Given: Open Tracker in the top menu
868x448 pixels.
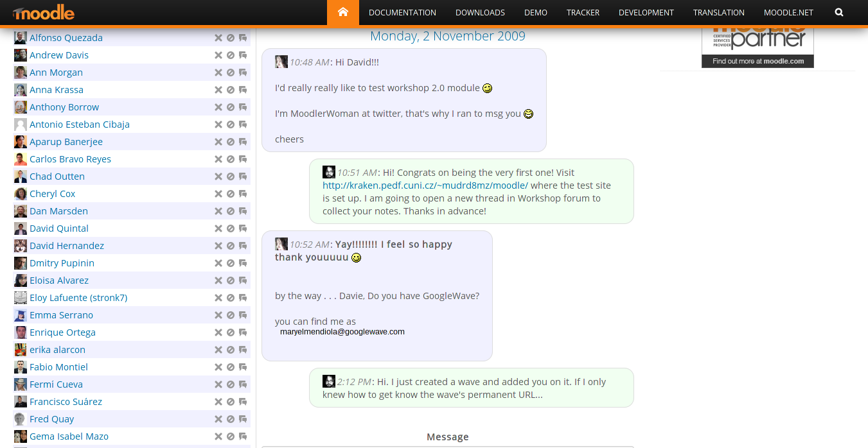Looking at the screenshot, I should pyautogui.click(x=583, y=12).
